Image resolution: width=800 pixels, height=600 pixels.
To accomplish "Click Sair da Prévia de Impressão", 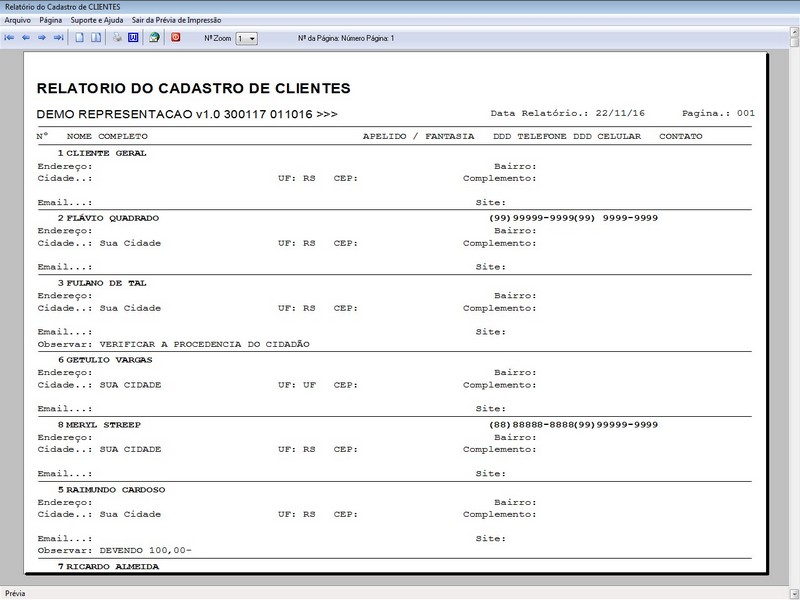I will (177, 20).
